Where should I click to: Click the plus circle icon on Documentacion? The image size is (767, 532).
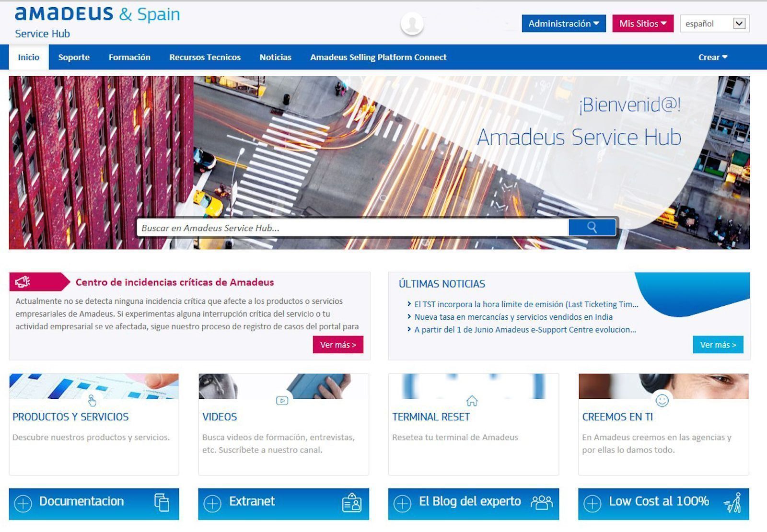pos(23,503)
